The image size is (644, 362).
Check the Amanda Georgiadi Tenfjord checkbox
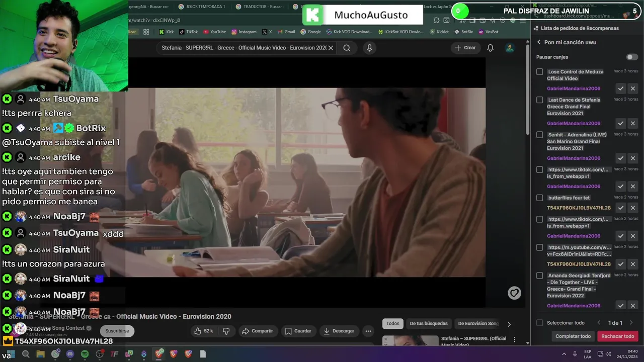click(540, 276)
